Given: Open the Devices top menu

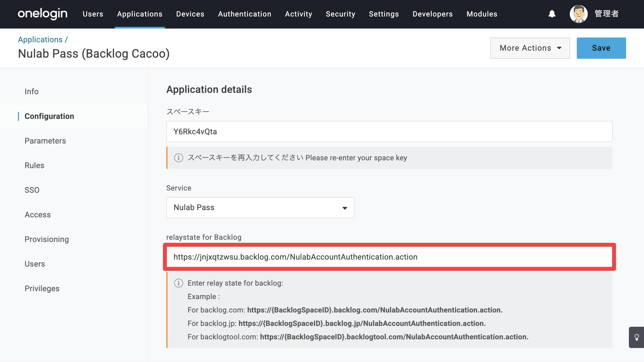Looking at the screenshot, I should coord(190,14).
